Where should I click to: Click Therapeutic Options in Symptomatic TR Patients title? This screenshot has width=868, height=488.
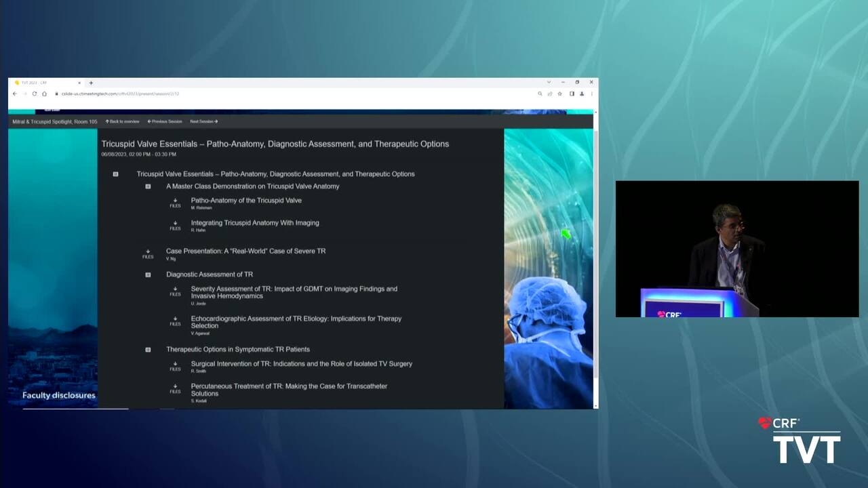click(238, 350)
